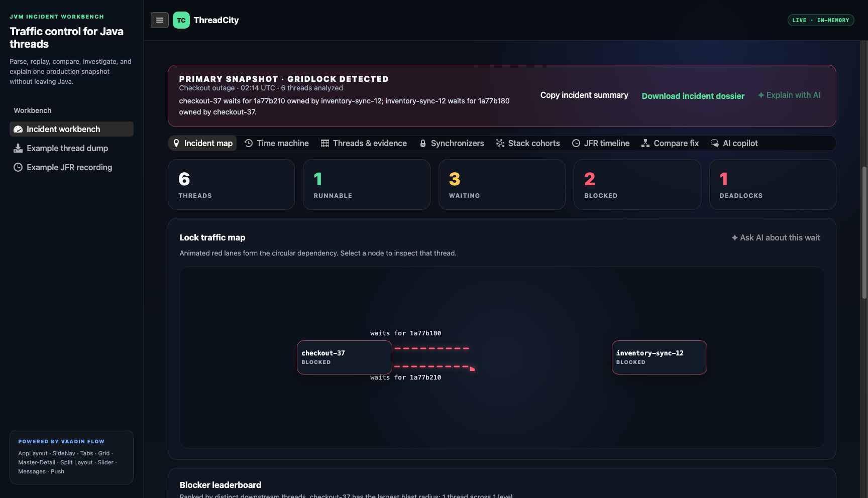Viewport: 868px width, 498px height.
Task: Click the 1 Deadlocks stat card
Action: click(773, 184)
